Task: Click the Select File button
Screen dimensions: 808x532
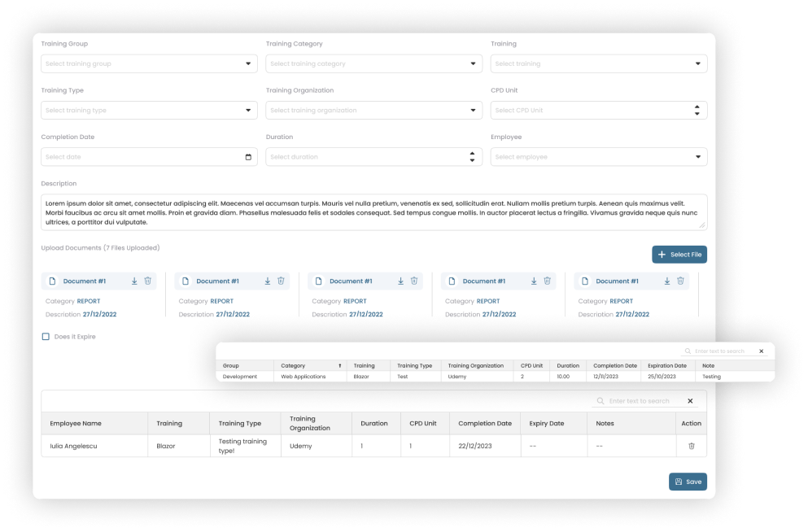Action: click(x=679, y=255)
